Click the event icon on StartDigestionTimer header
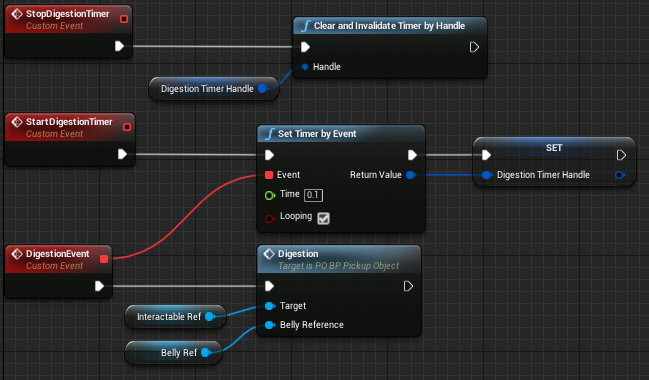Screen dimensions: 649x380 click(17, 122)
